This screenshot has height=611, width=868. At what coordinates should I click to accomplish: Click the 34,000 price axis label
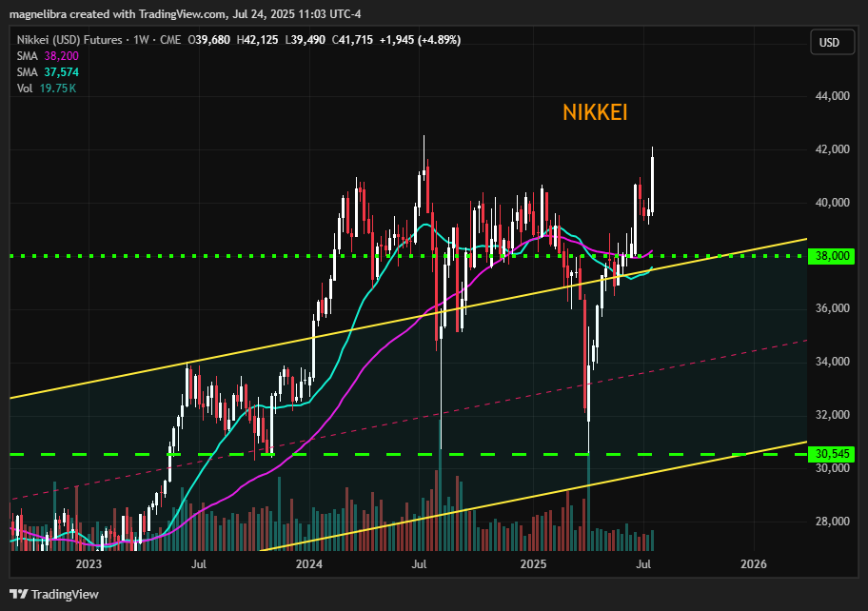tap(832, 361)
